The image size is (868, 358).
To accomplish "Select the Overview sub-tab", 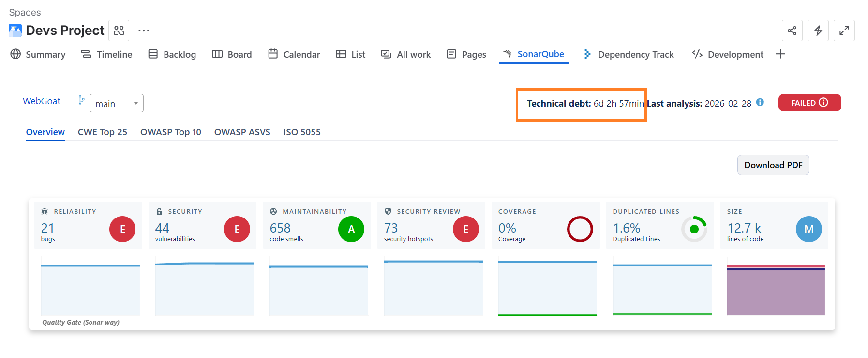I will [45, 132].
